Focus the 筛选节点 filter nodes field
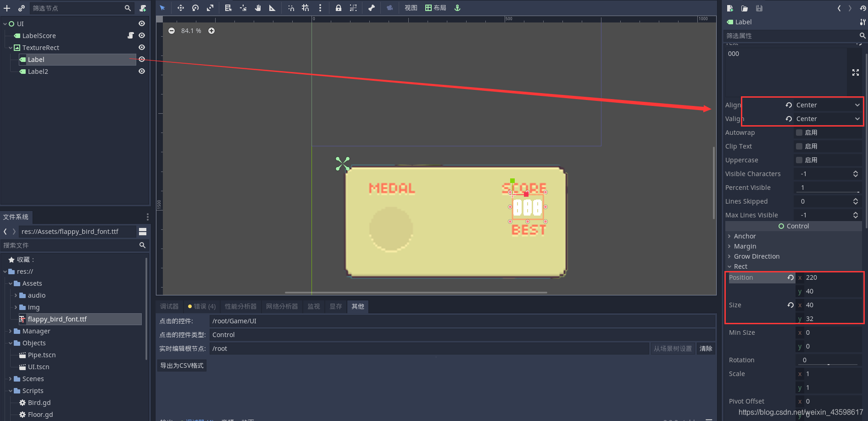Image resolution: width=868 pixels, height=421 pixels. pyautogui.click(x=82, y=8)
